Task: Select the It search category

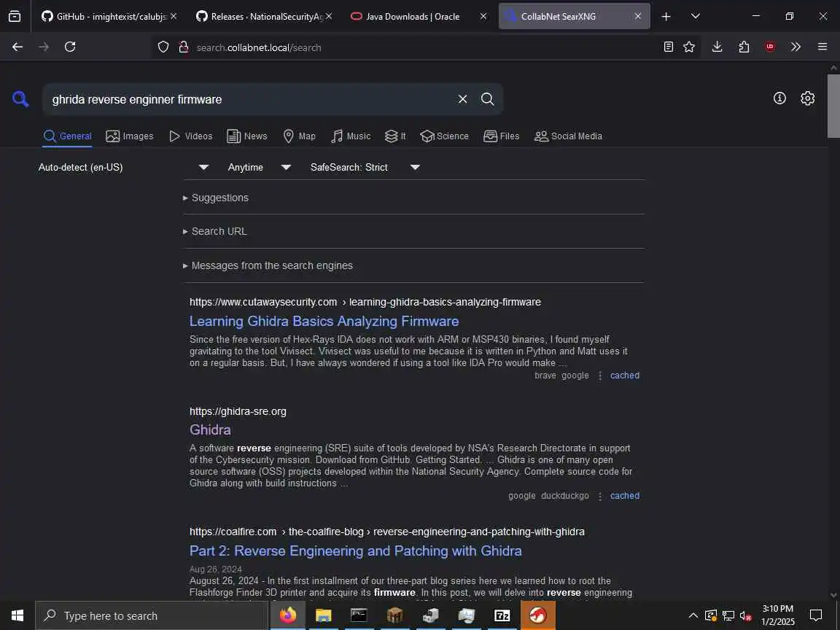Action: (395, 136)
